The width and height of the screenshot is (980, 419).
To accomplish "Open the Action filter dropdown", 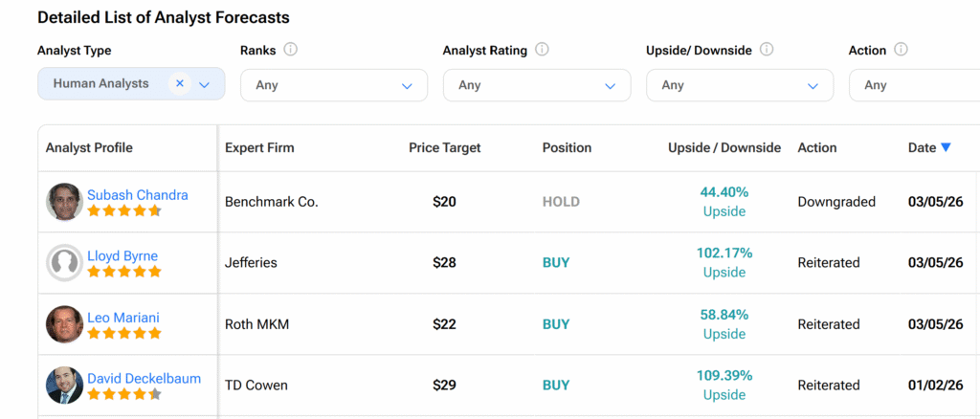I will click(914, 85).
